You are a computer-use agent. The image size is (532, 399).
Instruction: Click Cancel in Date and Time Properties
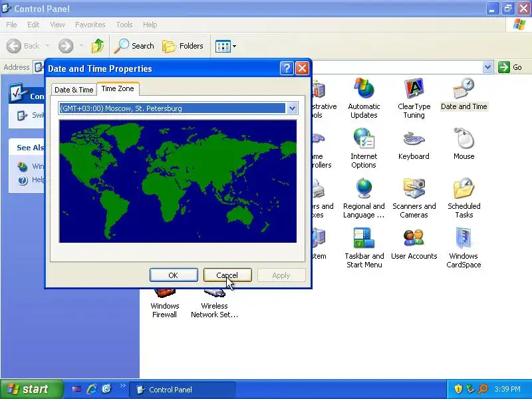[227, 275]
